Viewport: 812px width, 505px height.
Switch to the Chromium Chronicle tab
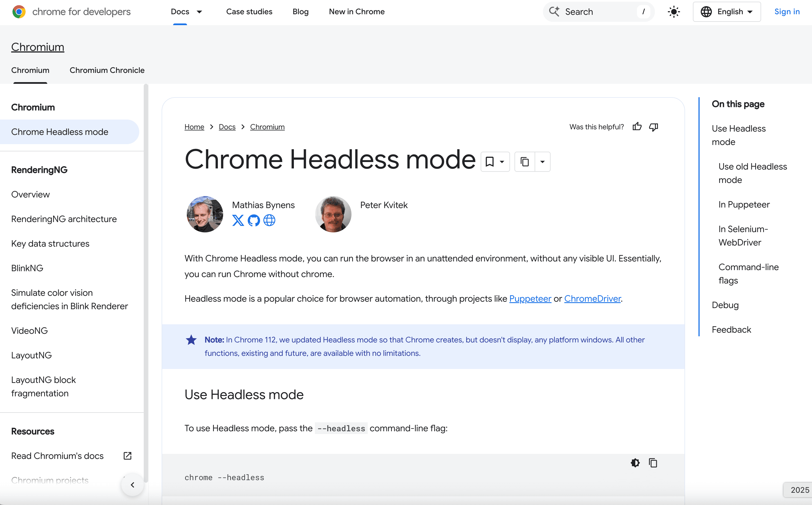point(107,70)
